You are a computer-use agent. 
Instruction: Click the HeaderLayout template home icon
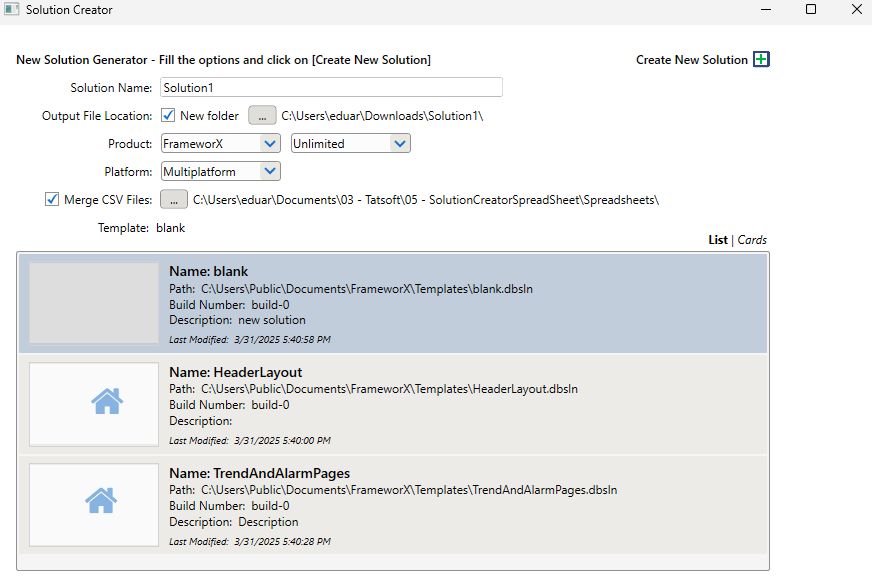[107, 401]
